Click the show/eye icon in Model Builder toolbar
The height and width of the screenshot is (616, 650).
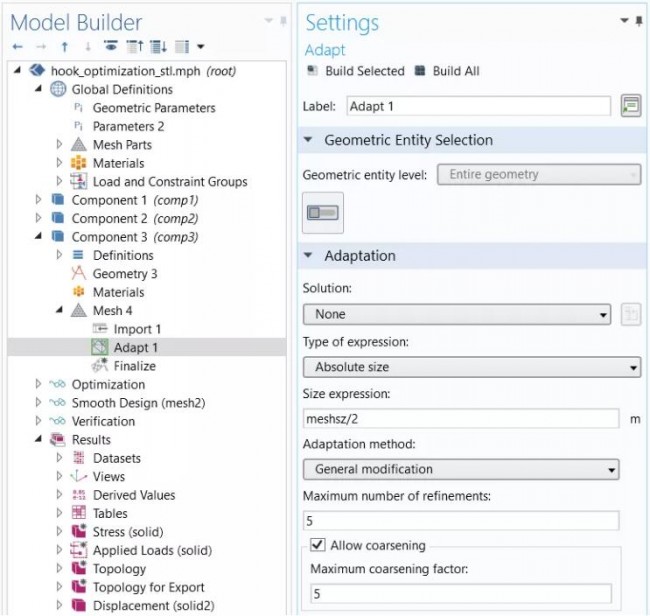(x=111, y=47)
